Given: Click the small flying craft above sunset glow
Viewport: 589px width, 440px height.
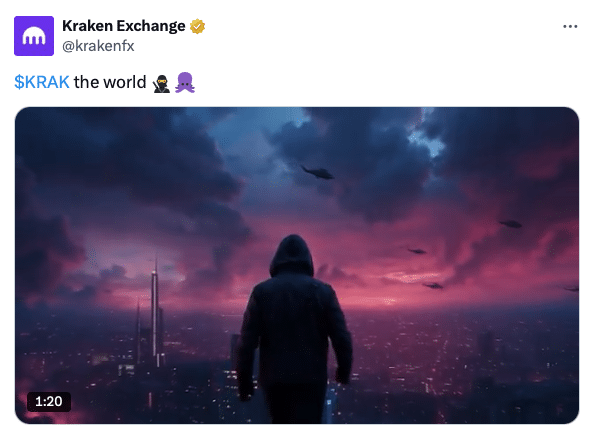Looking at the screenshot, I should (417, 251).
